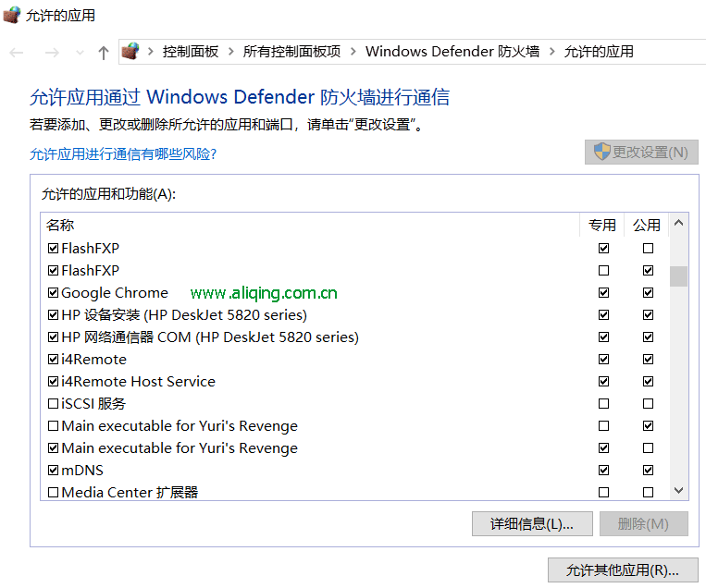This screenshot has width=706, height=588.
Task: Click the 允许其他应用(R)... button
Action: coord(623,570)
